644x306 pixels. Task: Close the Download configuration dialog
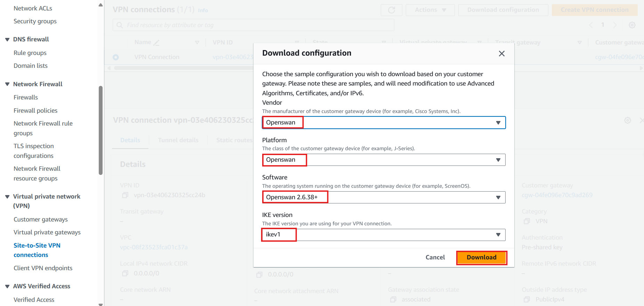(501, 54)
